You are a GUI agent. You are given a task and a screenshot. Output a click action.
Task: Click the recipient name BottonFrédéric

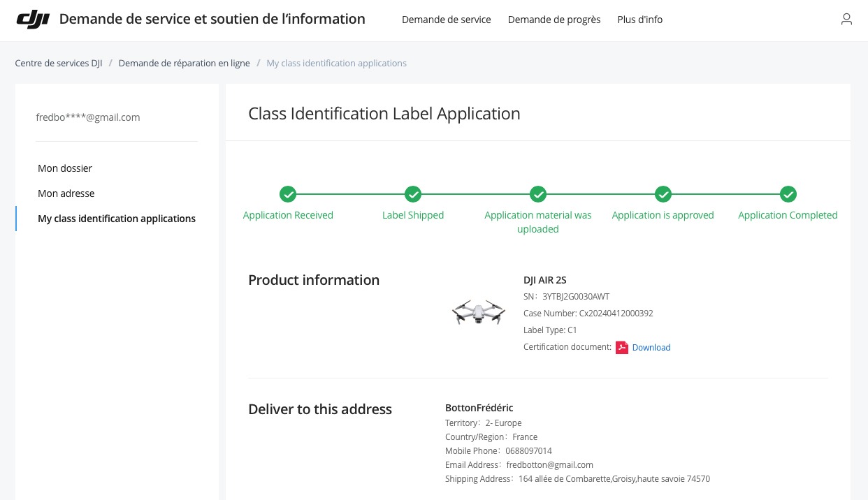click(x=479, y=408)
